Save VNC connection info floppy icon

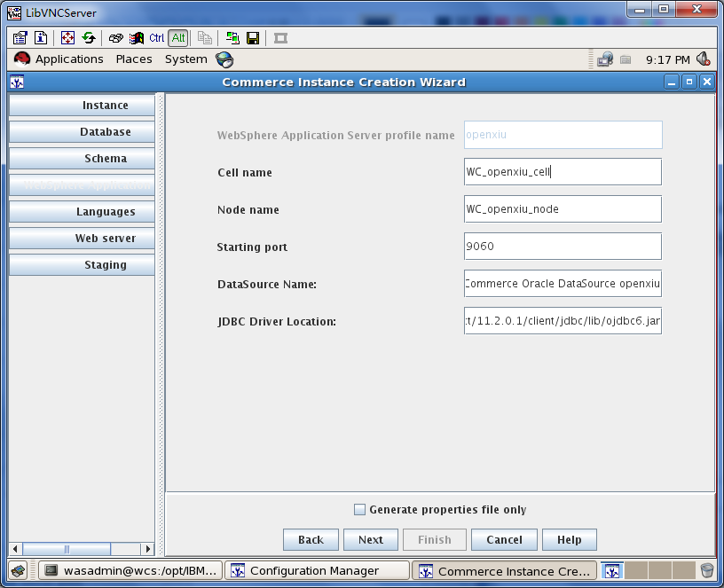(253, 38)
